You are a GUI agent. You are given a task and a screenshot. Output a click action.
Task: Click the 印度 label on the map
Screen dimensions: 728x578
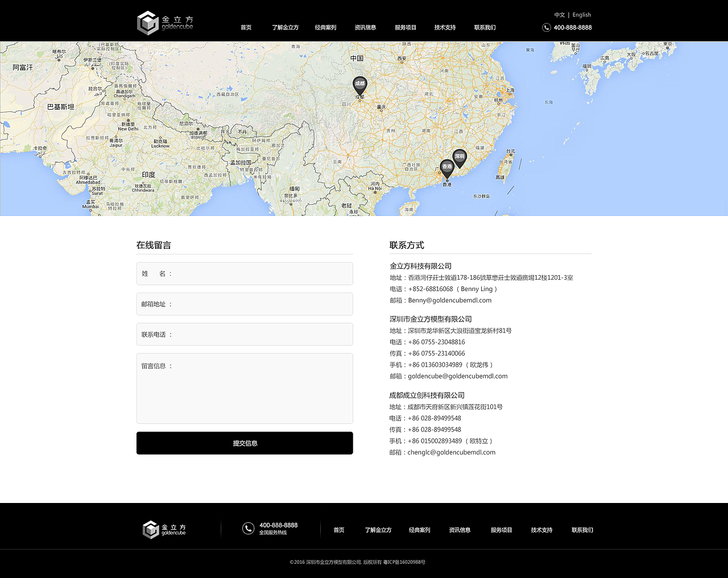(148, 175)
